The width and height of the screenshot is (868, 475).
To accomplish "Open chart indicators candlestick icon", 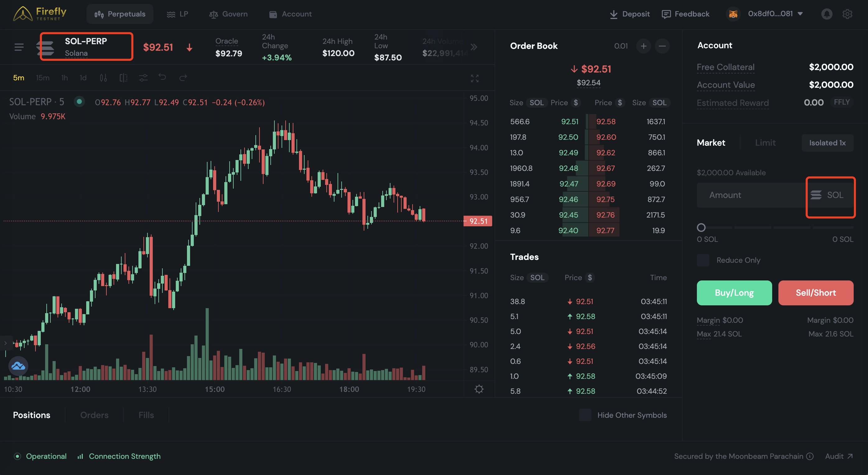I will coord(103,78).
